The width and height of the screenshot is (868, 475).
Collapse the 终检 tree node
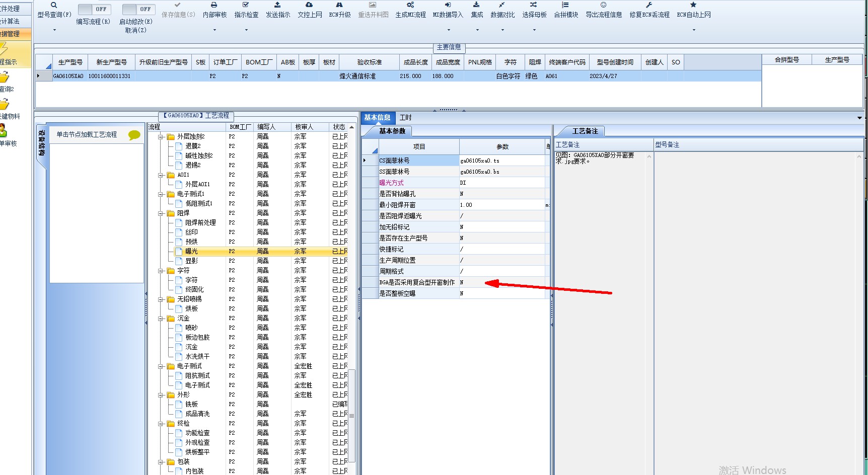161,424
